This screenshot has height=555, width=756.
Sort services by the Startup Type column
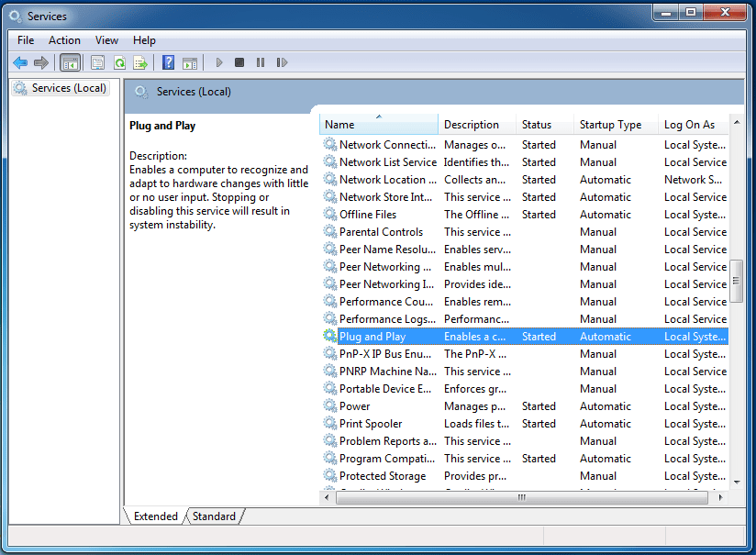click(610, 125)
